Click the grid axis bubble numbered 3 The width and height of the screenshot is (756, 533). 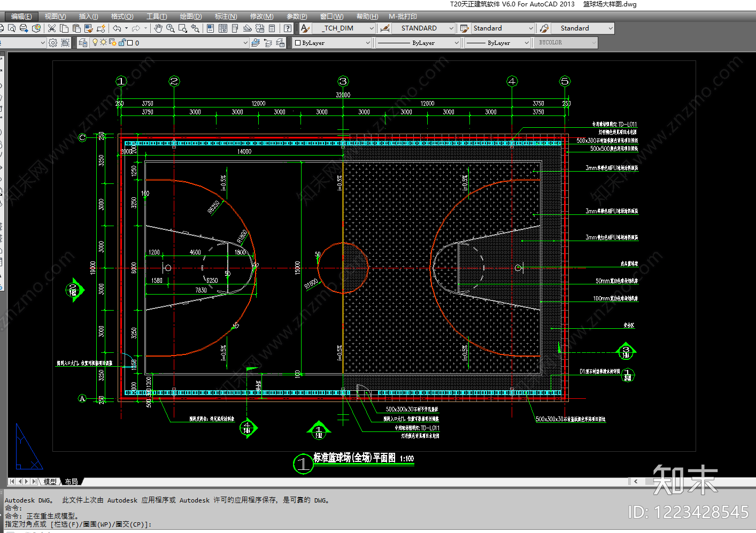(343, 81)
